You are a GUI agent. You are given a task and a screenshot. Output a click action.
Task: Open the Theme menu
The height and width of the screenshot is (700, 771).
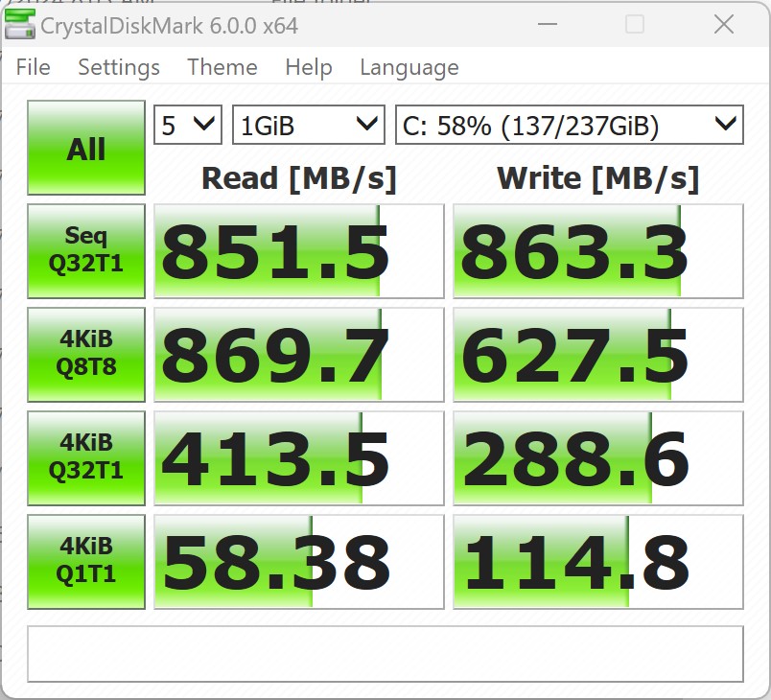[x=222, y=67]
